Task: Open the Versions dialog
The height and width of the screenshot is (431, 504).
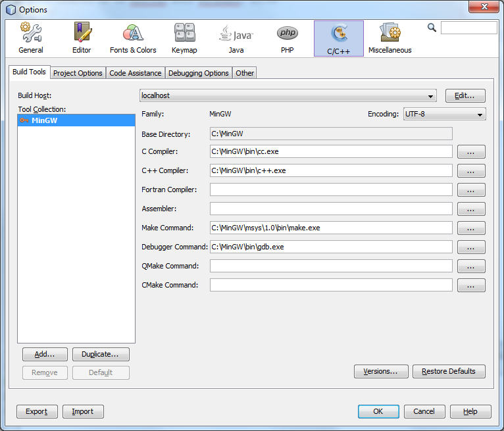Action: pyautogui.click(x=381, y=372)
